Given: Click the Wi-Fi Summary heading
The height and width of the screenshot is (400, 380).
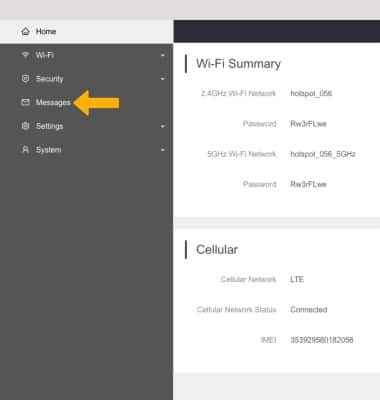Looking at the screenshot, I should (239, 63).
